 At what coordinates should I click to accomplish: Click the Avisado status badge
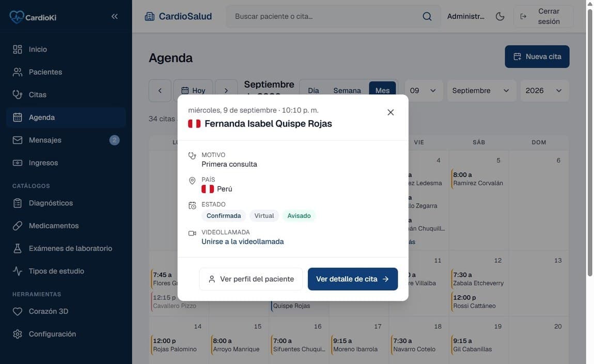tap(299, 215)
